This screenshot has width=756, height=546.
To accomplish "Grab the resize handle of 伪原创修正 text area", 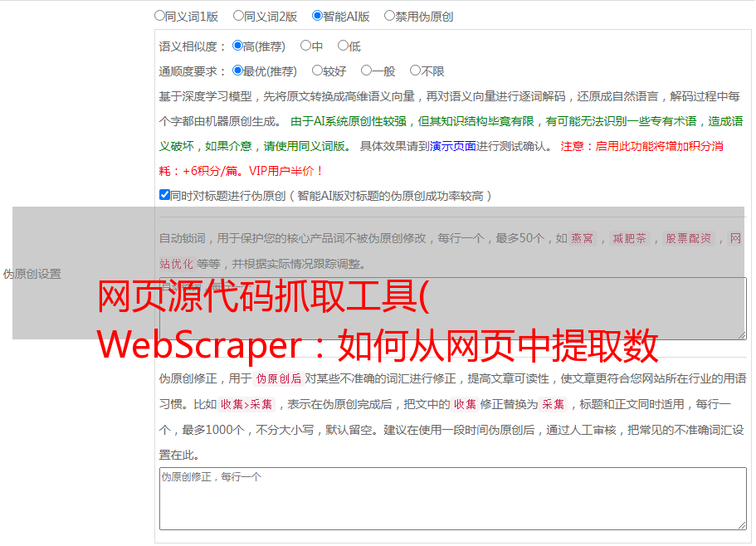I will point(742,525).
